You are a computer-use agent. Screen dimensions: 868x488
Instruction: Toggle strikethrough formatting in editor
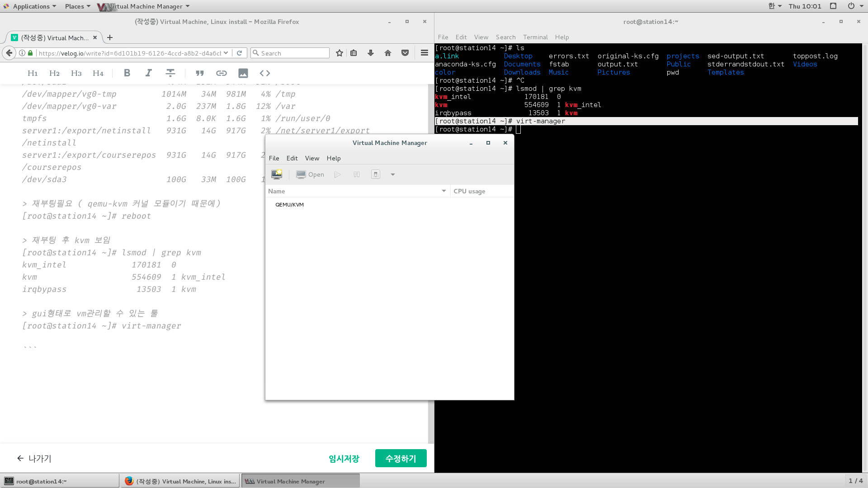pyautogui.click(x=170, y=73)
